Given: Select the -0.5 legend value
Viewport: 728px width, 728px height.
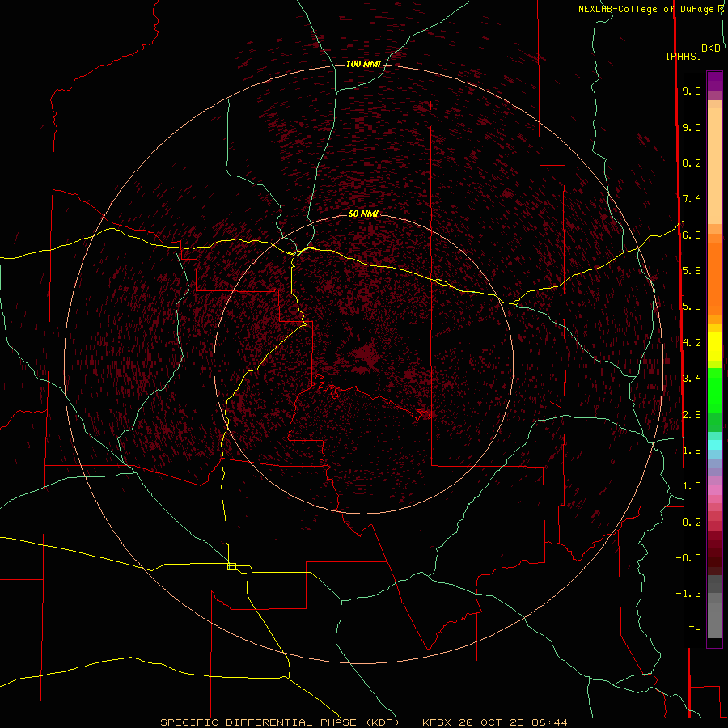Looking at the screenshot, I should 688,557.
